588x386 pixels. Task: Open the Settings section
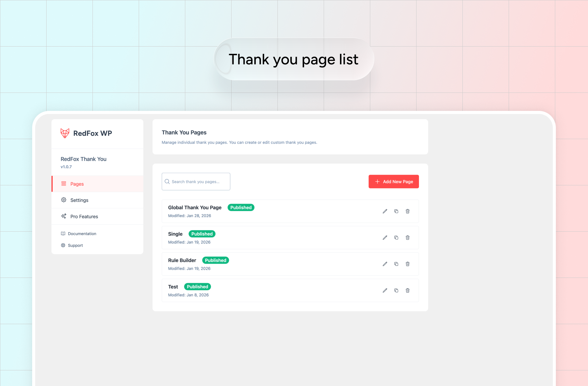79,200
